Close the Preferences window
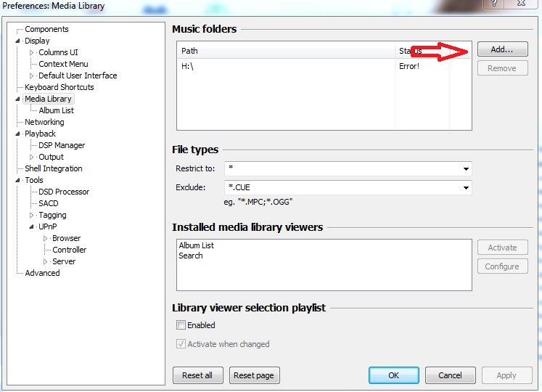Viewport: 542px width, 392px height. pyautogui.click(x=521, y=4)
